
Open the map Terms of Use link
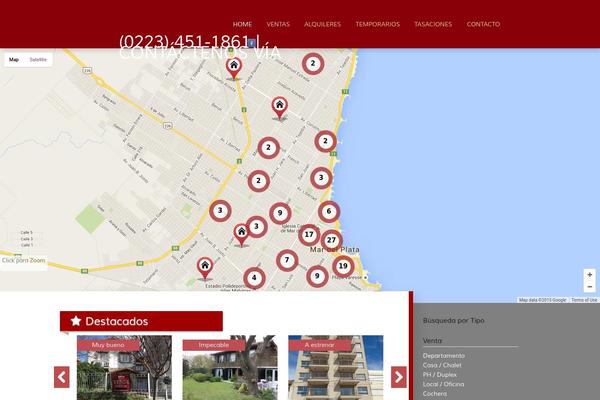(584, 300)
